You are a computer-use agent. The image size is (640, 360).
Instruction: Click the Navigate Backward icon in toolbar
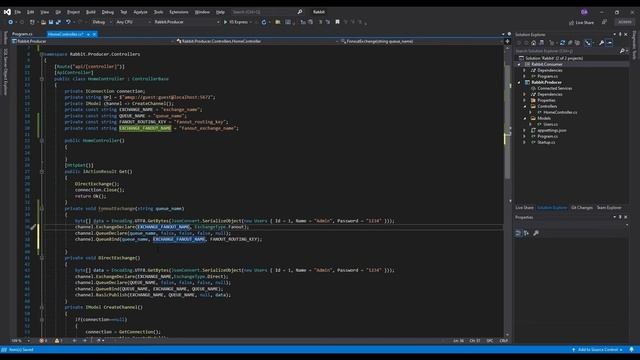(11, 22)
